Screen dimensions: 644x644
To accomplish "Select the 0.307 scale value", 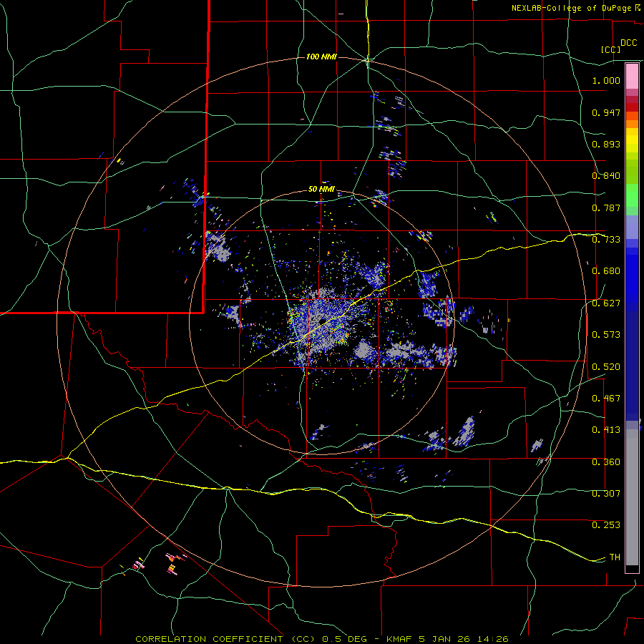I will pos(606,494).
